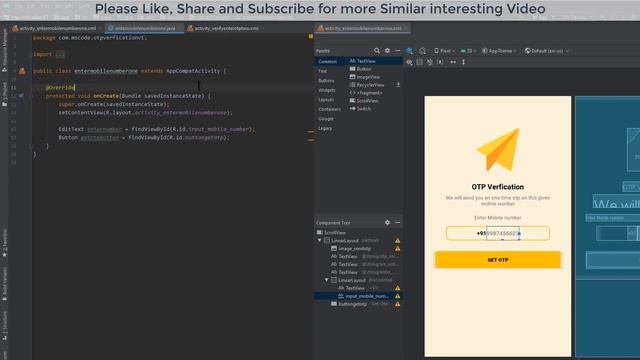
Task: Switch to entermobilenumberone.java tab
Action: [144, 28]
